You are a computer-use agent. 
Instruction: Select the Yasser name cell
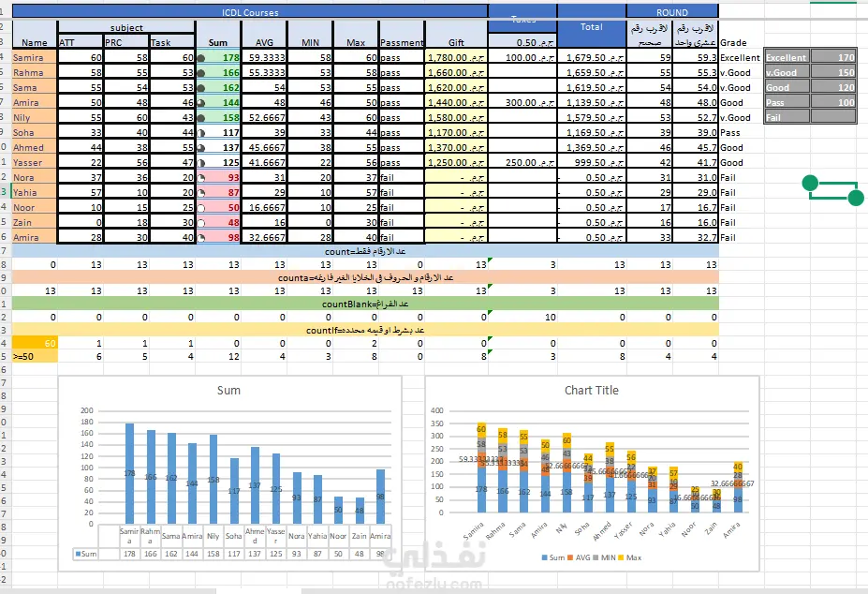[35, 162]
